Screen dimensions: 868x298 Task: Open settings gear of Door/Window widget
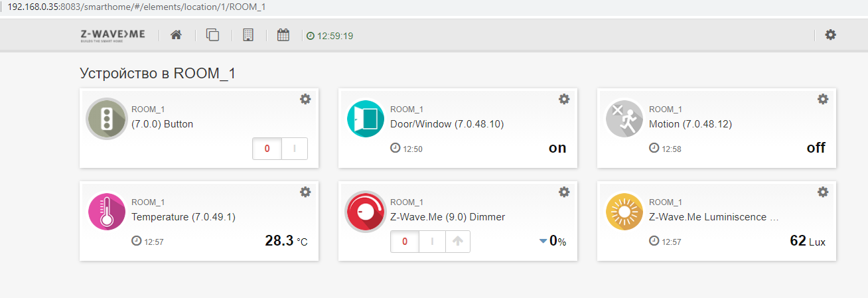click(564, 99)
